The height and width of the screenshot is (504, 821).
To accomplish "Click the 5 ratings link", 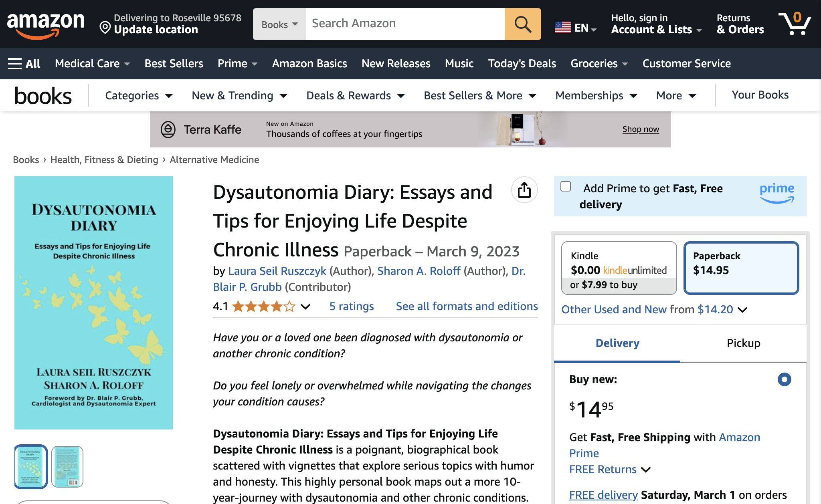I will pyautogui.click(x=352, y=306).
